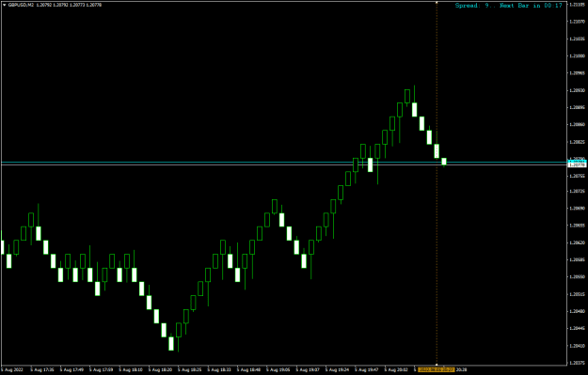Click the newest candle resting on the price line
The height and width of the screenshot is (375, 588).
click(x=444, y=162)
